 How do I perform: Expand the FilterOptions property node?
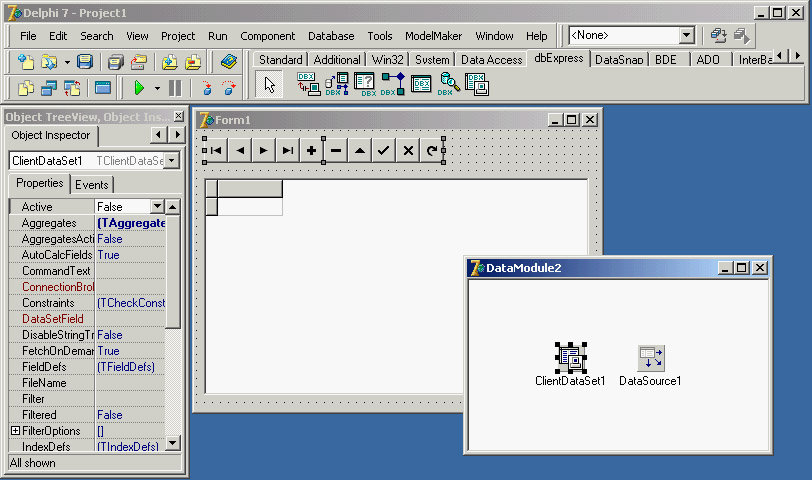coord(15,431)
